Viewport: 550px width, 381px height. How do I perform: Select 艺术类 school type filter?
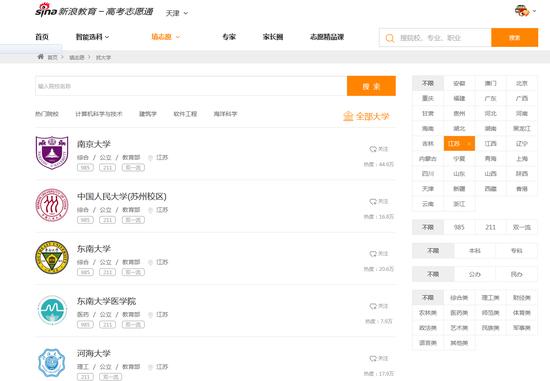[459, 328]
